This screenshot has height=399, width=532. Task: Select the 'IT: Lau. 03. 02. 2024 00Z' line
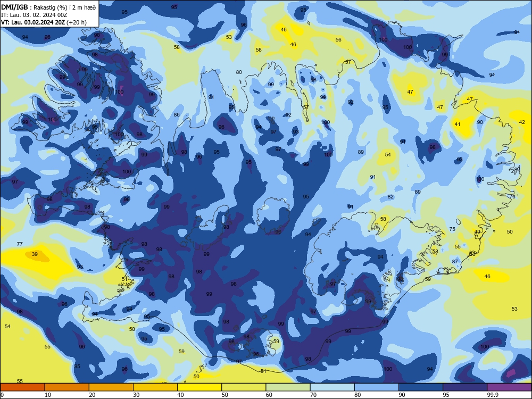coord(34,15)
